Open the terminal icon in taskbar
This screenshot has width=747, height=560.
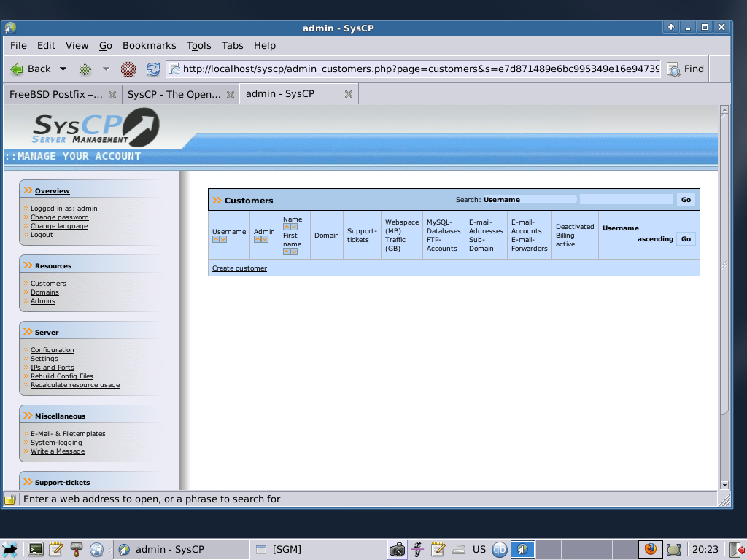35,550
